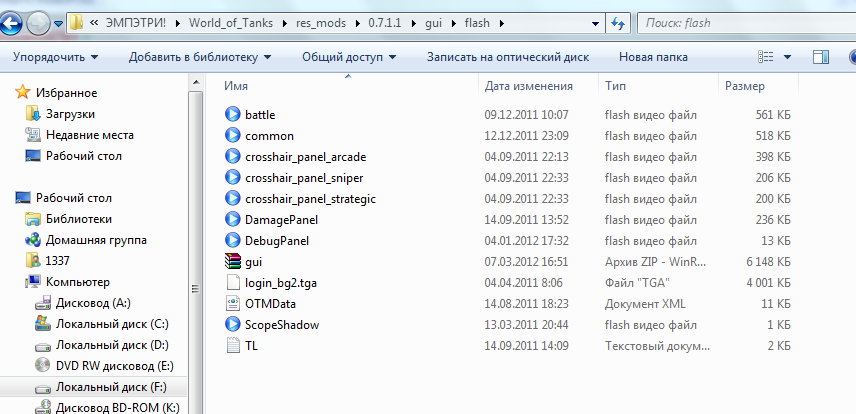Click the '6 148 КБ' size cell
The width and height of the screenshot is (856, 414).
click(x=768, y=262)
